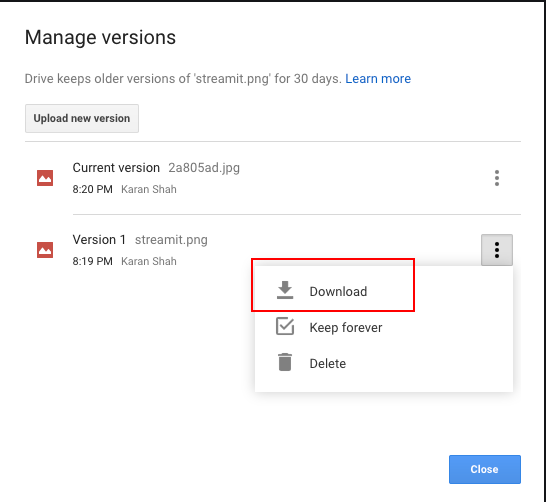Click the Upload new version button
Viewport: 546px width, 502px height.
pos(82,118)
